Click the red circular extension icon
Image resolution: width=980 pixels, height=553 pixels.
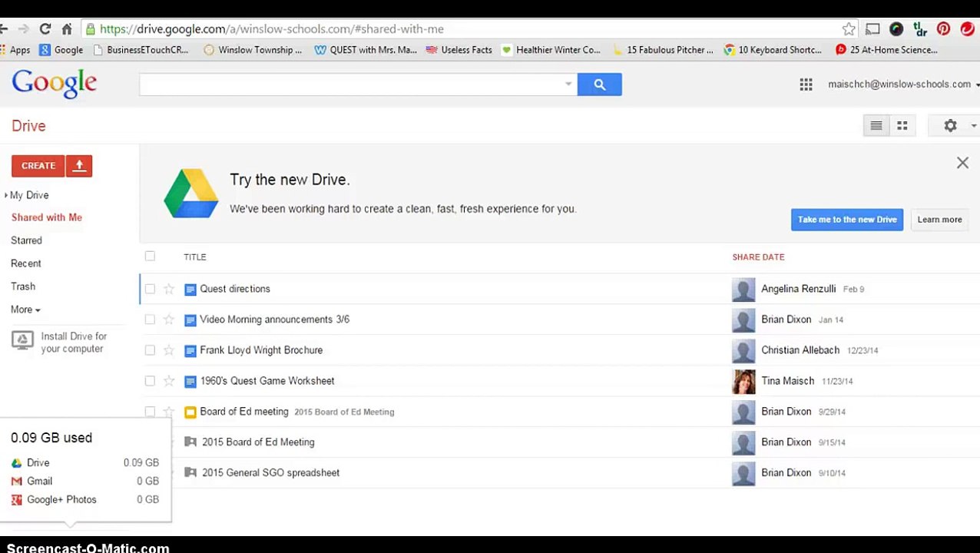[x=967, y=29]
